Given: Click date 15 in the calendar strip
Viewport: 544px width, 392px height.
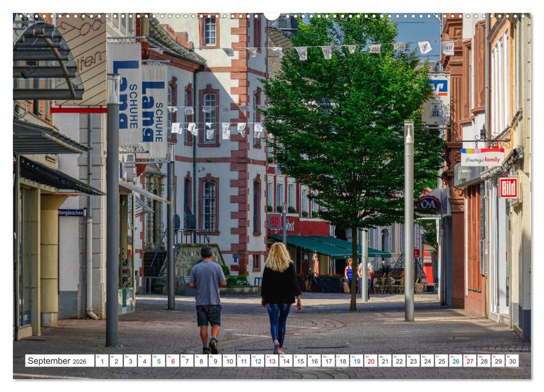Looking at the screenshot, I should pos(300,362).
